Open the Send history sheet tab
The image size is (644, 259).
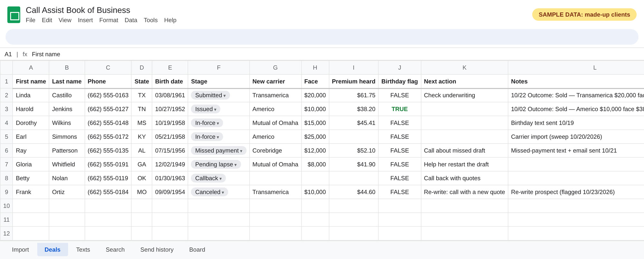[x=157, y=250]
